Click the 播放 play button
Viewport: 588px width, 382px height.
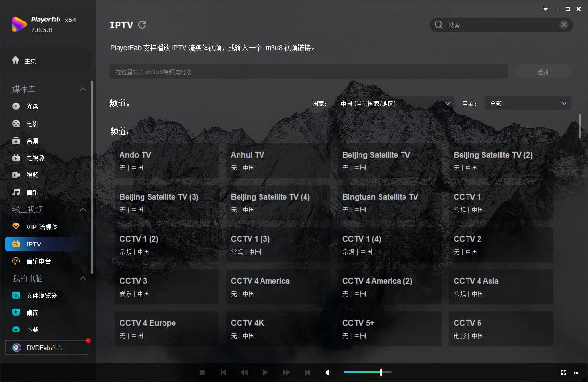tap(543, 72)
